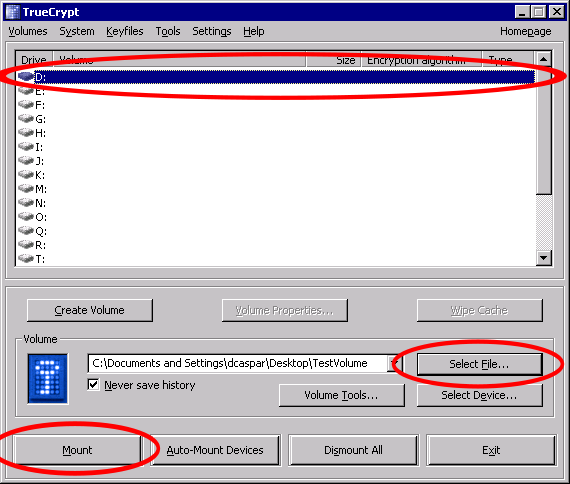The width and height of the screenshot is (570, 484).
Task: Click the blue TrueCrypt volume logo
Action: pos(48,379)
